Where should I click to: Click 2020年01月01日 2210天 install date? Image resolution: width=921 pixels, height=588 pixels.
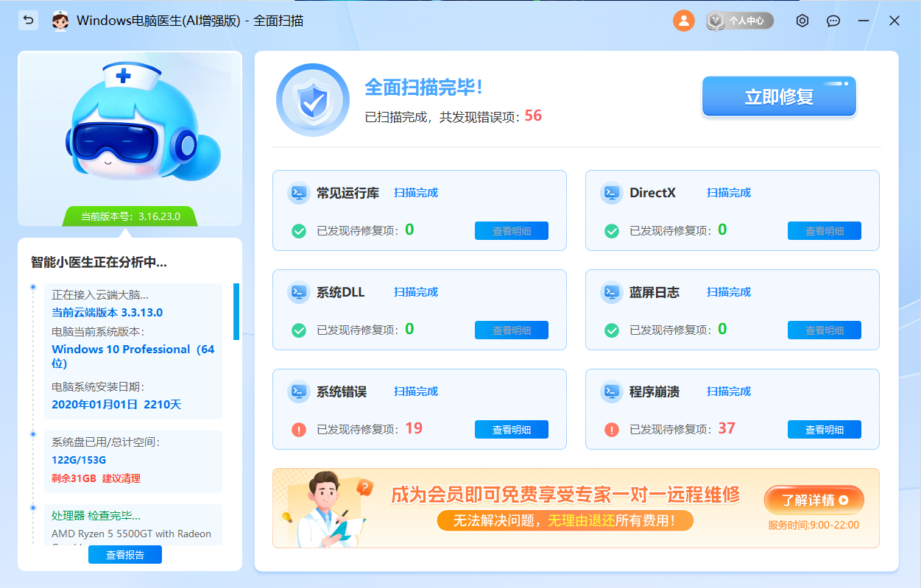coord(116,404)
